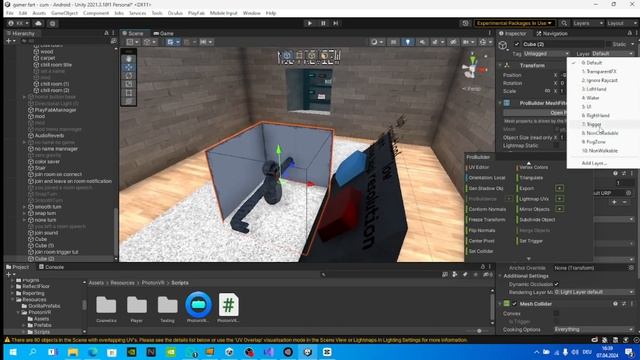This screenshot has height=360, width=640.
Task: Open the Component menu
Action: tap(96, 13)
